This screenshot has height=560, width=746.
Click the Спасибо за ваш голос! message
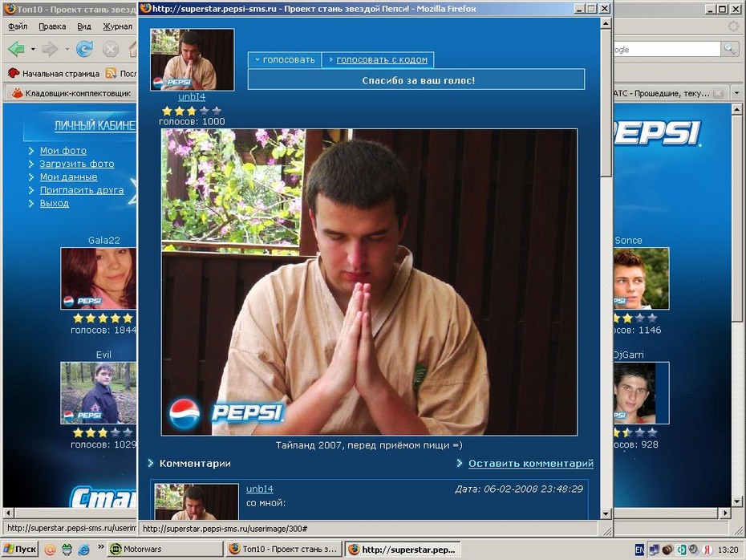pyautogui.click(x=418, y=80)
